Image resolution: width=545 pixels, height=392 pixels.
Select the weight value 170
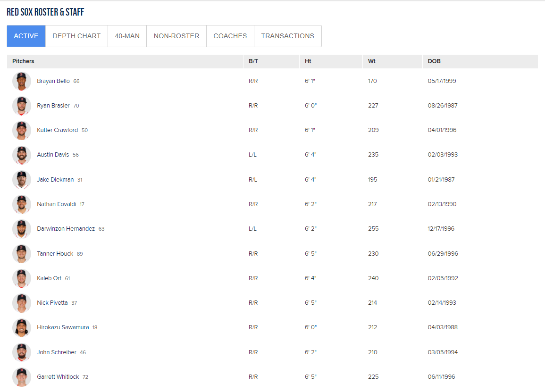pos(372,81)
